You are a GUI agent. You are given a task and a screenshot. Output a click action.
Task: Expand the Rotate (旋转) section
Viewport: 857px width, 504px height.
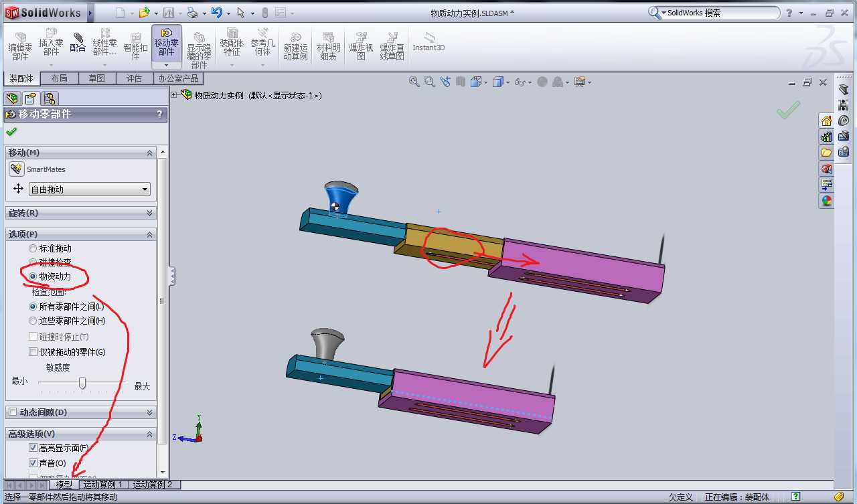[x=149, y=213]
